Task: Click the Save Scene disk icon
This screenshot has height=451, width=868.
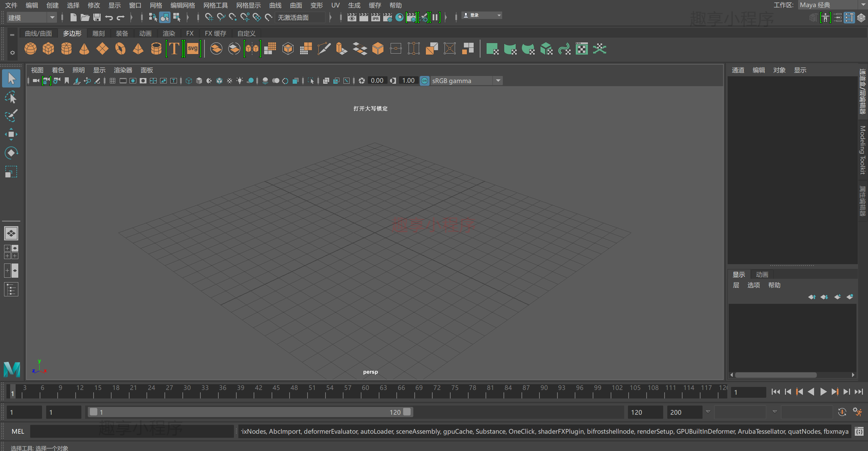Action: 97,17
